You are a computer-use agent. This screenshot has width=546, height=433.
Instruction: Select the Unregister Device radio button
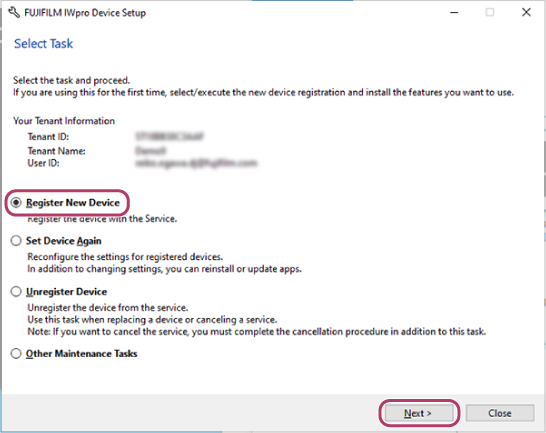[x=16, y=292]
